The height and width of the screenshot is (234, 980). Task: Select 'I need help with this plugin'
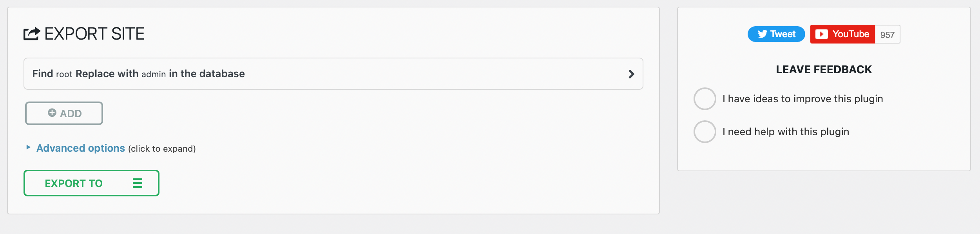click(705, 132)
